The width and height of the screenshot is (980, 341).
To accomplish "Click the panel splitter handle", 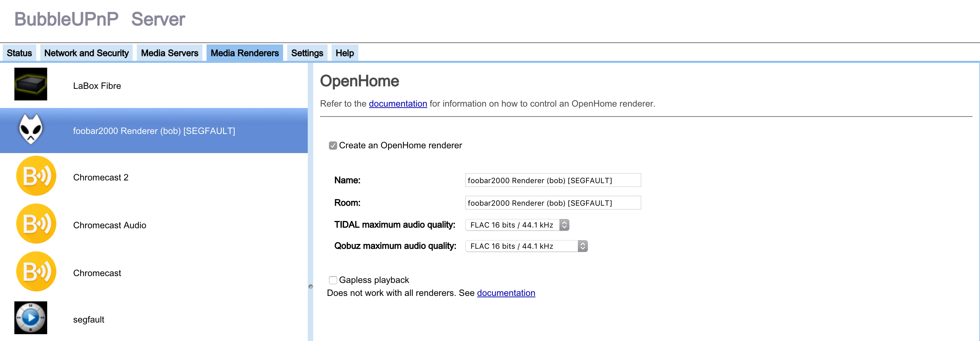I will (310, 287).
